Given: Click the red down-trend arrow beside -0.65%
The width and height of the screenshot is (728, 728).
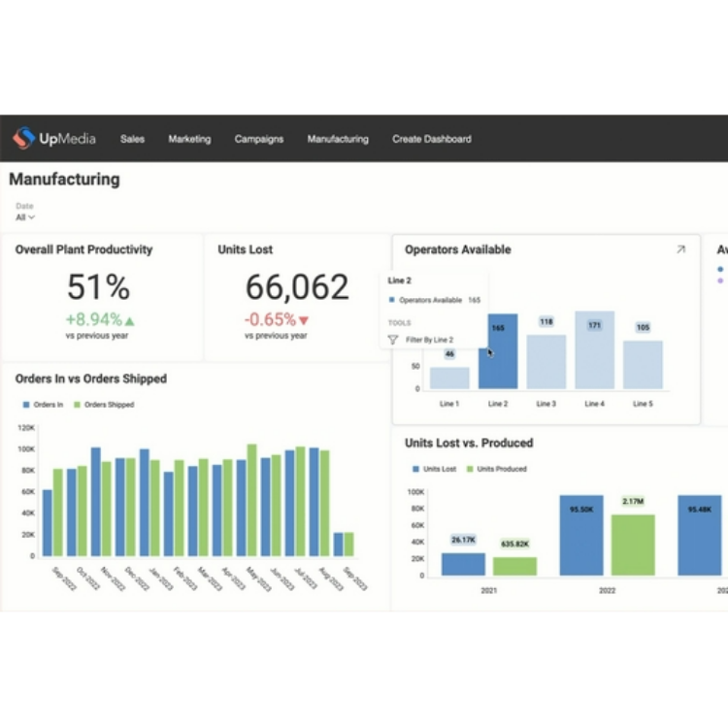Looking at the screenshot, I should [304, 320].
